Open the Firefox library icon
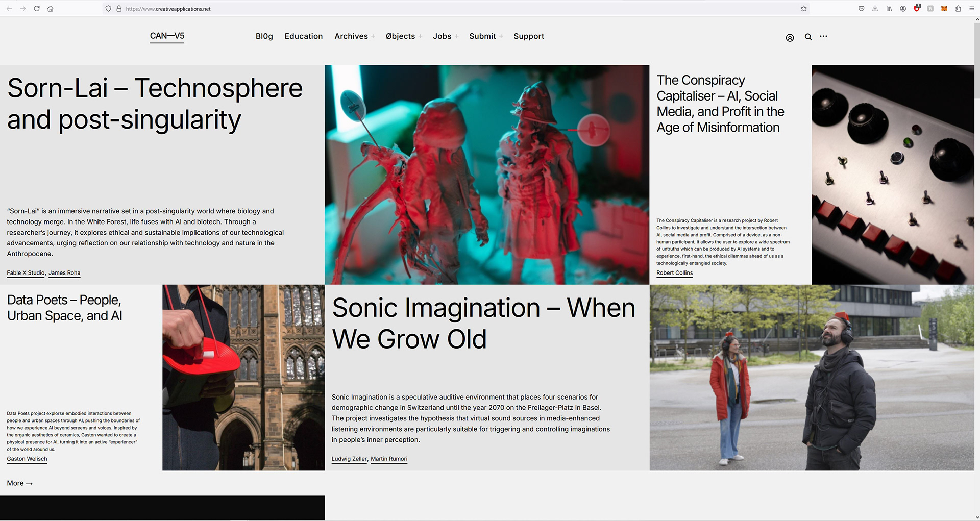 [x=889, y=8]
